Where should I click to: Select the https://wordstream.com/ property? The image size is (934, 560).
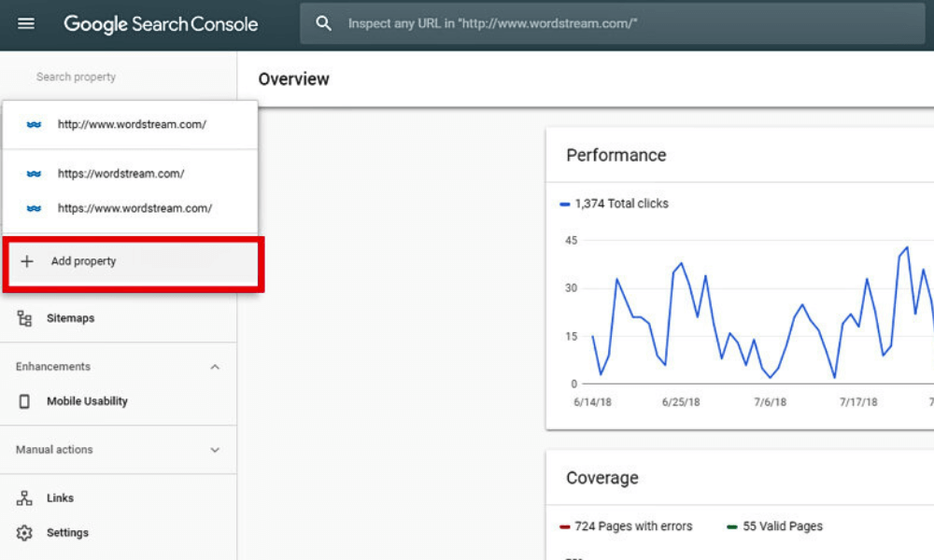click(130, 174)
